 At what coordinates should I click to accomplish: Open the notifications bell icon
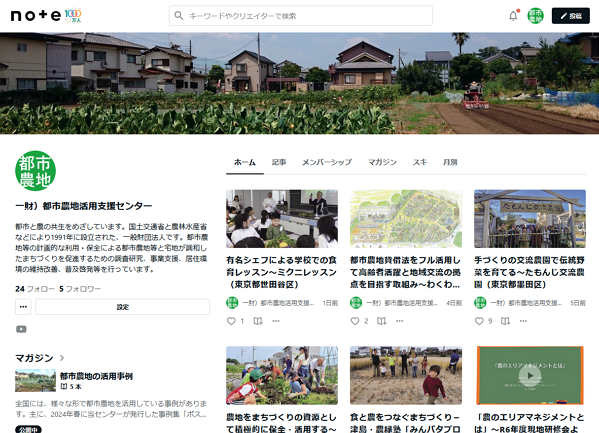pyautogui.click(x=513, y=16)
